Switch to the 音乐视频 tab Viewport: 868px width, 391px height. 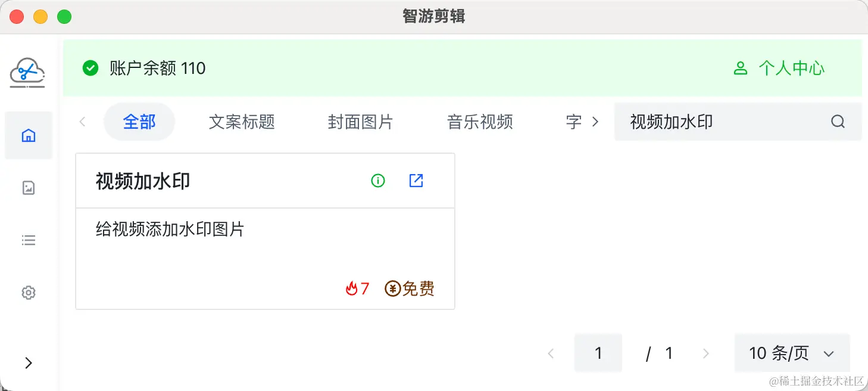[480, 122]
